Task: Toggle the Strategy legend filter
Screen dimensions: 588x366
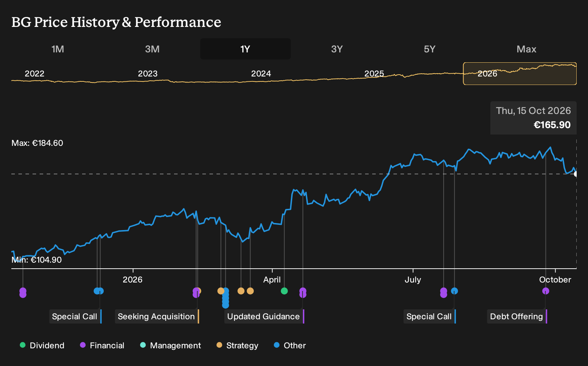Action: tap(237, 345)
